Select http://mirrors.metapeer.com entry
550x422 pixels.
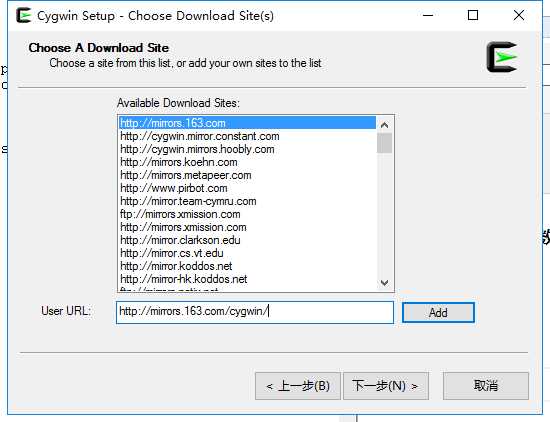coord(247,175)
